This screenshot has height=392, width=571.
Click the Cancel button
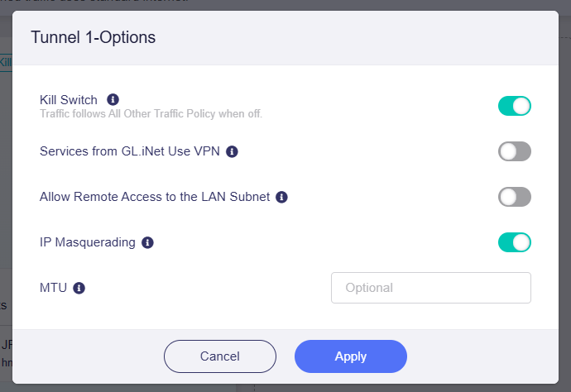220,356
